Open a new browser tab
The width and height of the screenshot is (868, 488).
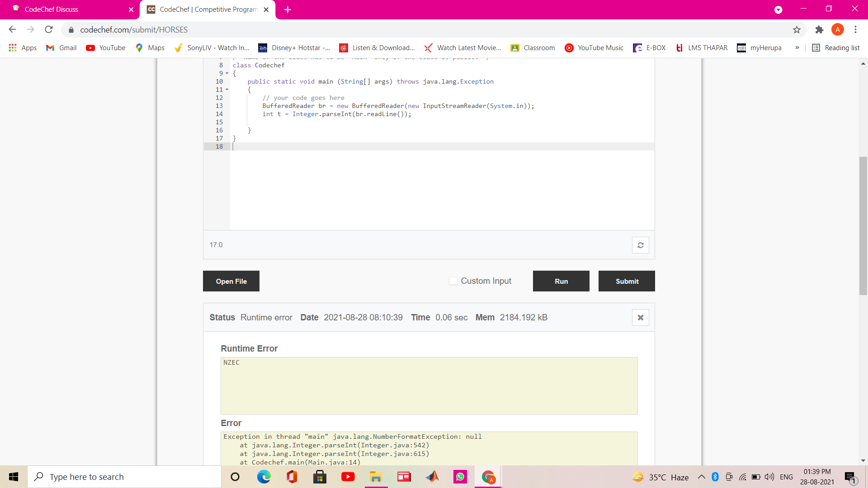click(288, 9)
